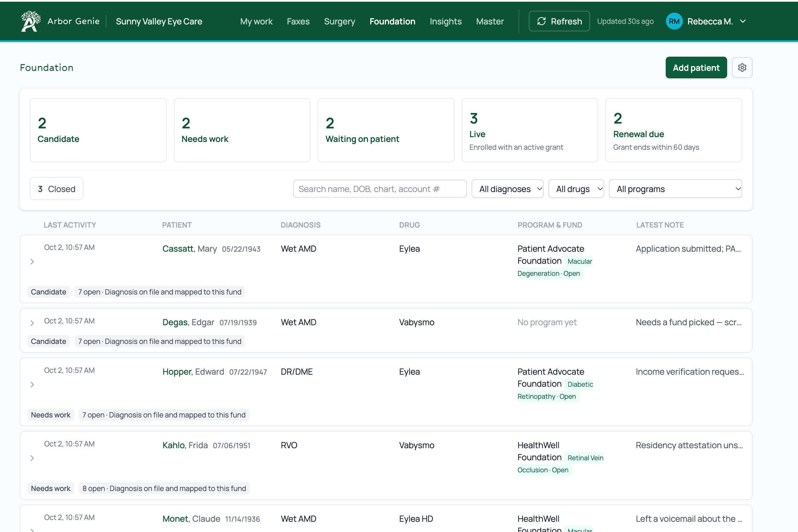Click the patient search field
The image size is (798, 532).
coord(380,189)
